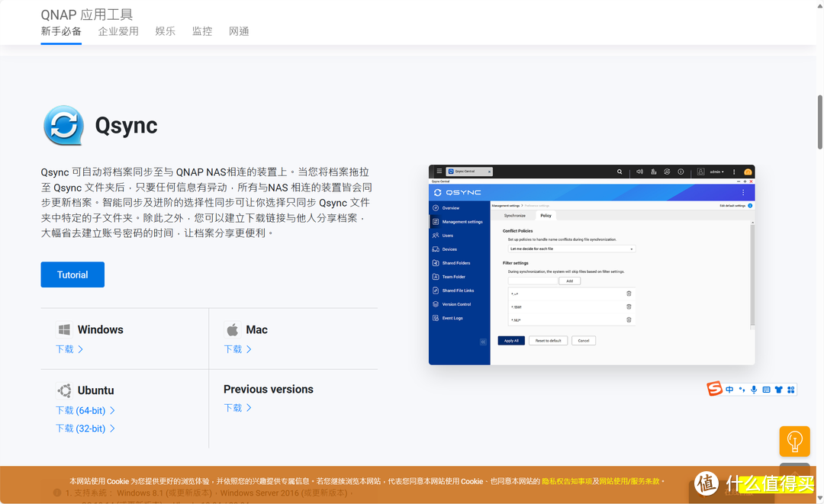Screen dimensions: 824x504
Task: Activate the Sogou voice input microphone
Action: 754,390
